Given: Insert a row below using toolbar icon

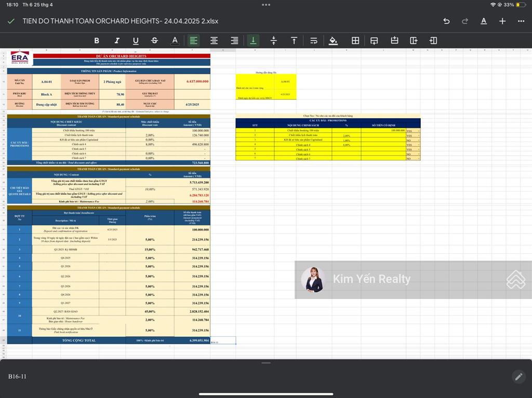Looking at the screenshot, I should click(x=374, y=40).
